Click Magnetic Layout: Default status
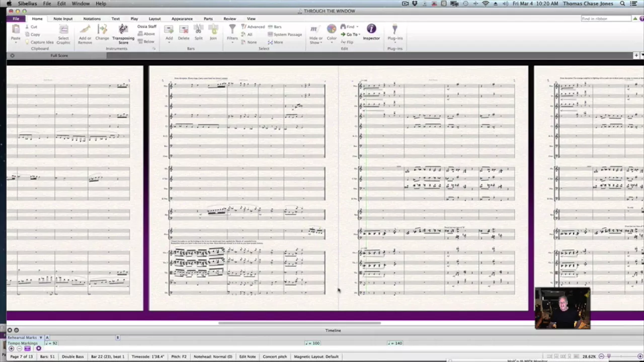Viewport: 644px width, 362px height. click(x=316, y=356)
